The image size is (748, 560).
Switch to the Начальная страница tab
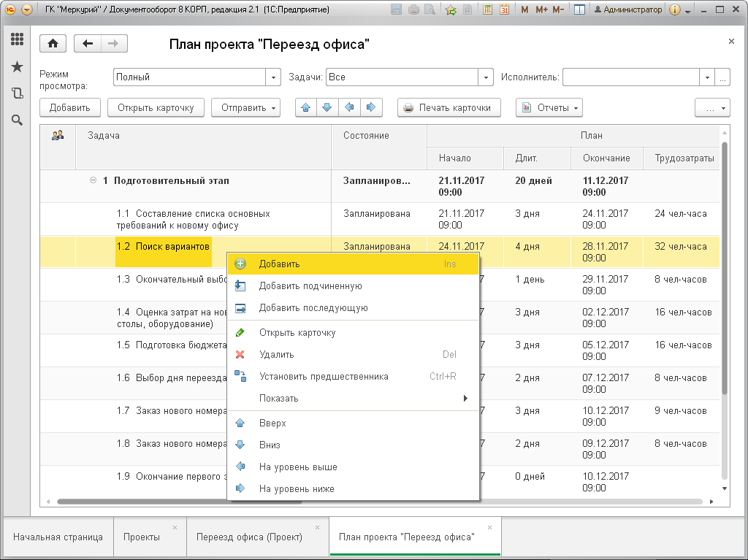click(x=58, y=537)
